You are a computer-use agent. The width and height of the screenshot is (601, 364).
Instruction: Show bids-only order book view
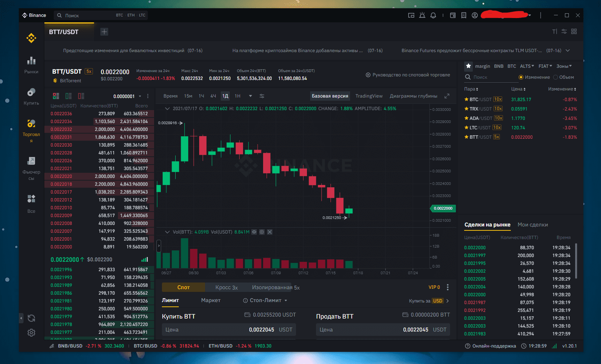69,96
